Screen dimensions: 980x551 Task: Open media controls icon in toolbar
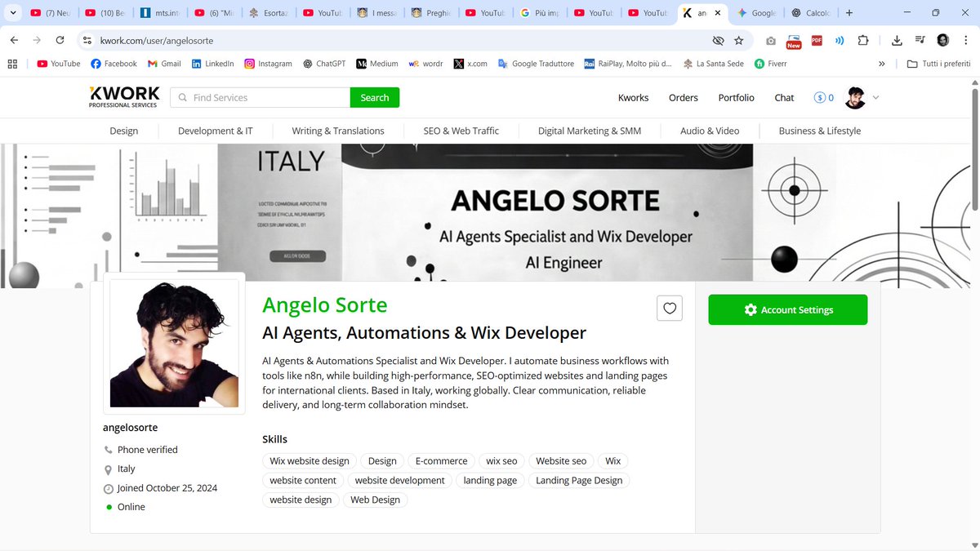(920, 40)
